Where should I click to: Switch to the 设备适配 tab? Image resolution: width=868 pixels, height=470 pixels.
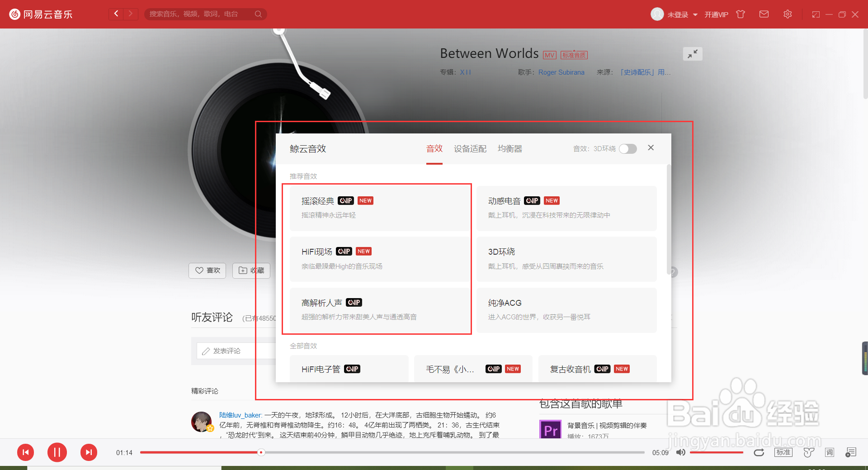(x=470, y=149)
